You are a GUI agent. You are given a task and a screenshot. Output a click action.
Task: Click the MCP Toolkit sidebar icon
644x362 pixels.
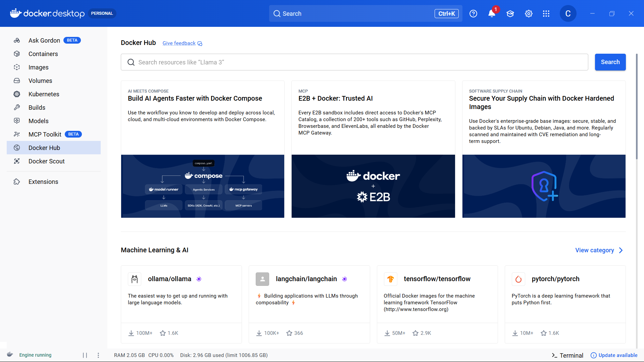tap(17, 134)
